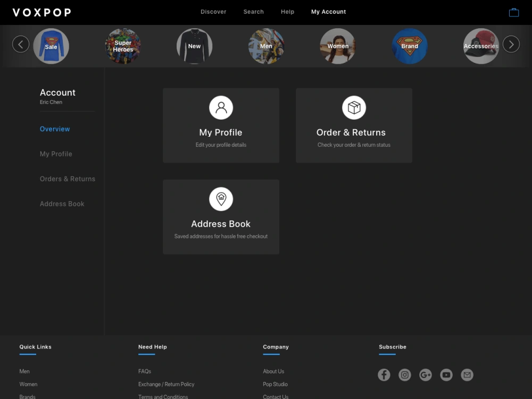Open Search in top navigation
This screenshot has height=399, width=532.
coord(253,12)
